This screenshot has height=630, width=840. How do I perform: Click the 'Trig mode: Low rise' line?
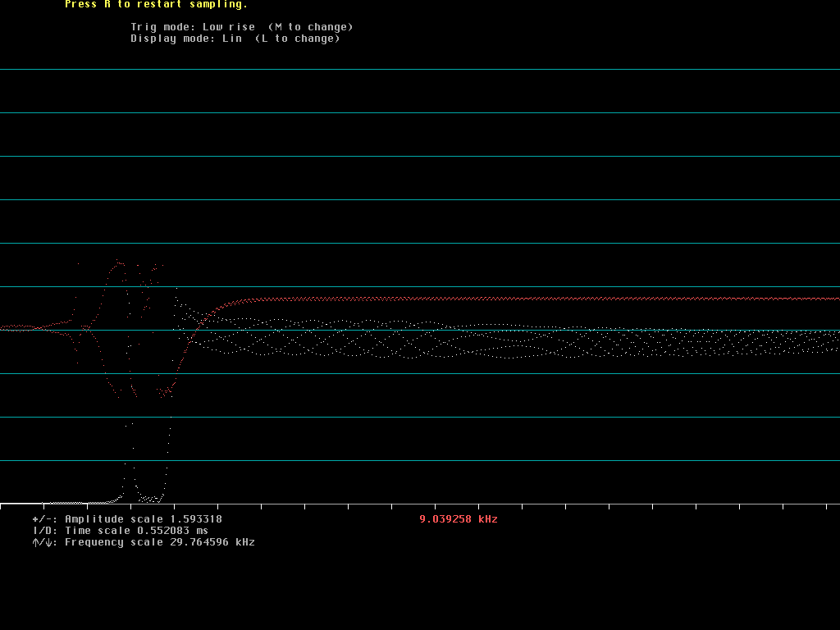point(193,27)
